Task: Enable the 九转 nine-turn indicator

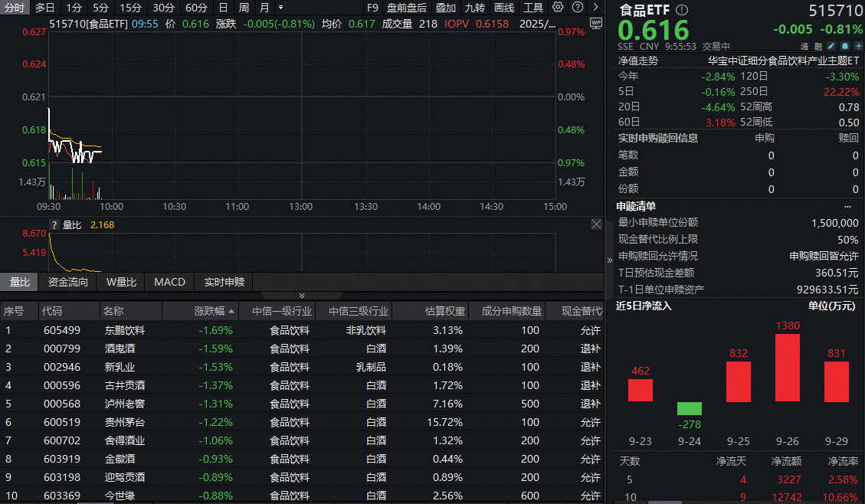Action: tap(475, 8)
